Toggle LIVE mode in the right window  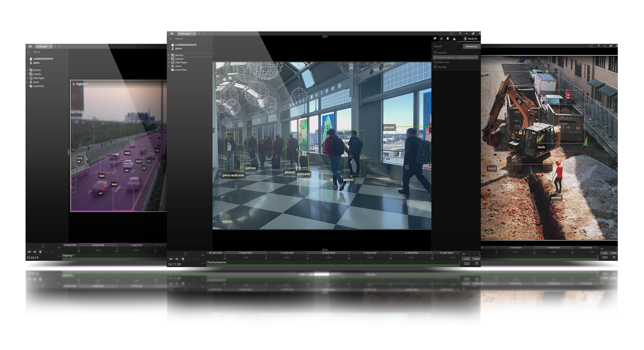tap(605, 253)
